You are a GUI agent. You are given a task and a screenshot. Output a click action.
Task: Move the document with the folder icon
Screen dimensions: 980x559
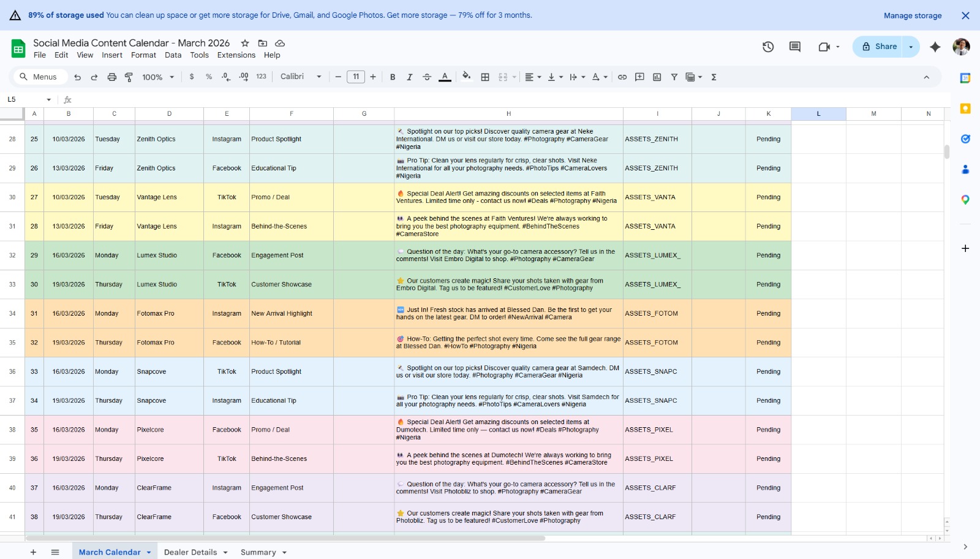[x=262, y=43]
